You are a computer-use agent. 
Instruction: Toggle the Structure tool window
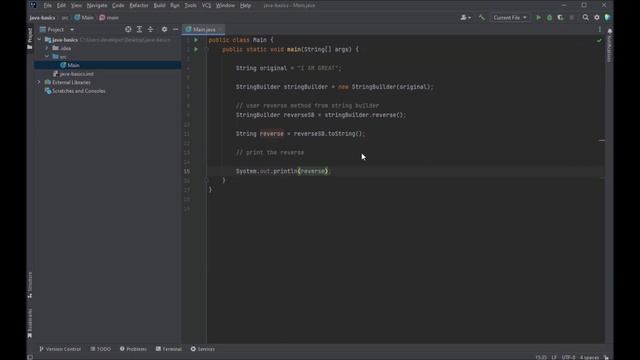click(x=30, y=285)
